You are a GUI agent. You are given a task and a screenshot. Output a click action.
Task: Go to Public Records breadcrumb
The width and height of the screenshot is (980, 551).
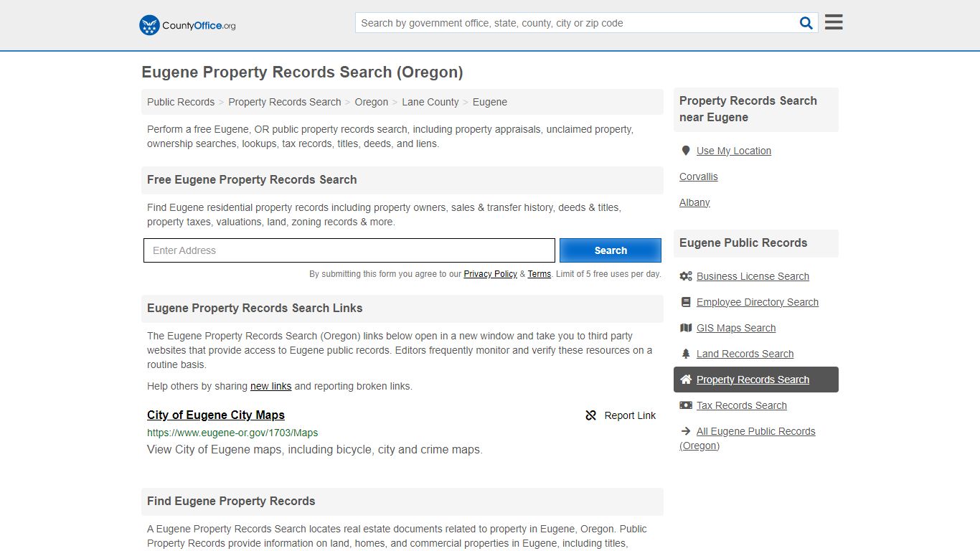point(181,102)
